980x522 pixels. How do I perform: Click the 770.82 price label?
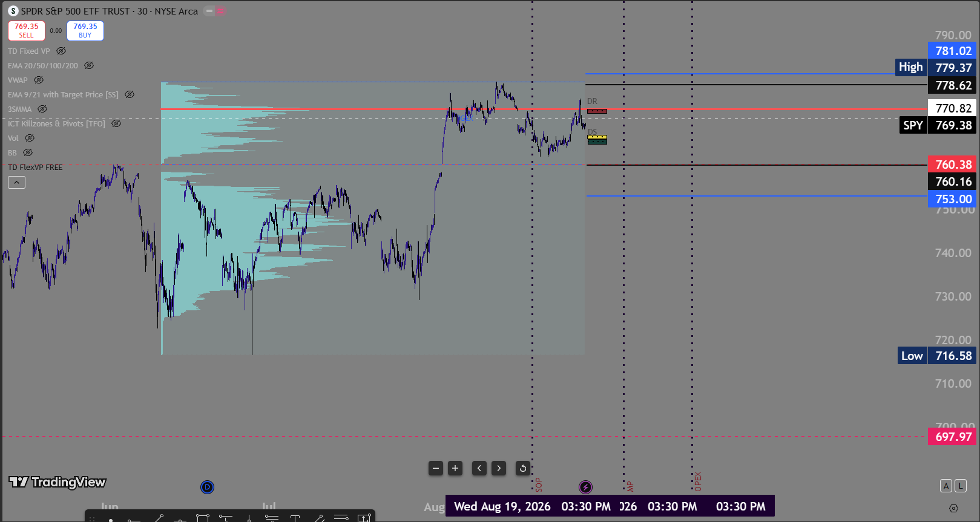tap(952, 108)
